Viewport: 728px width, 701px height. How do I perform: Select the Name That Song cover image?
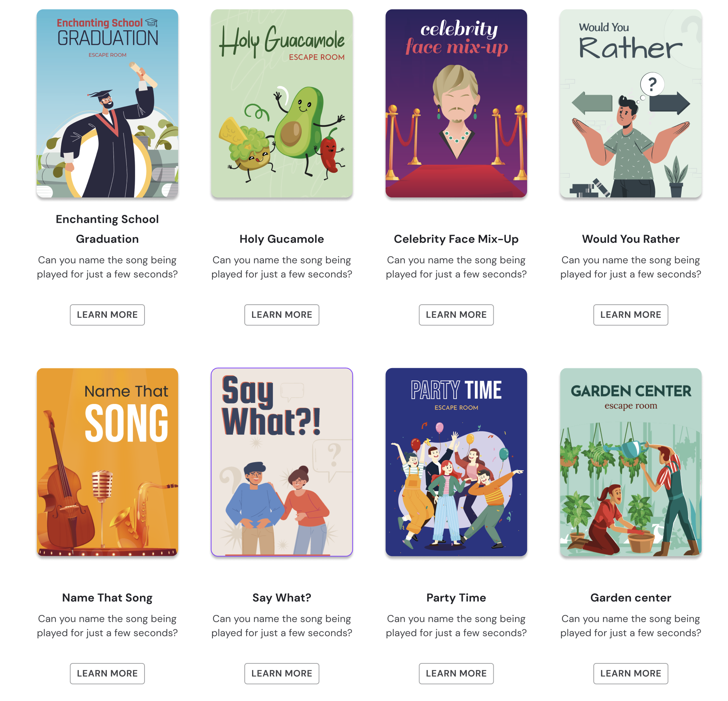[107, 462]
